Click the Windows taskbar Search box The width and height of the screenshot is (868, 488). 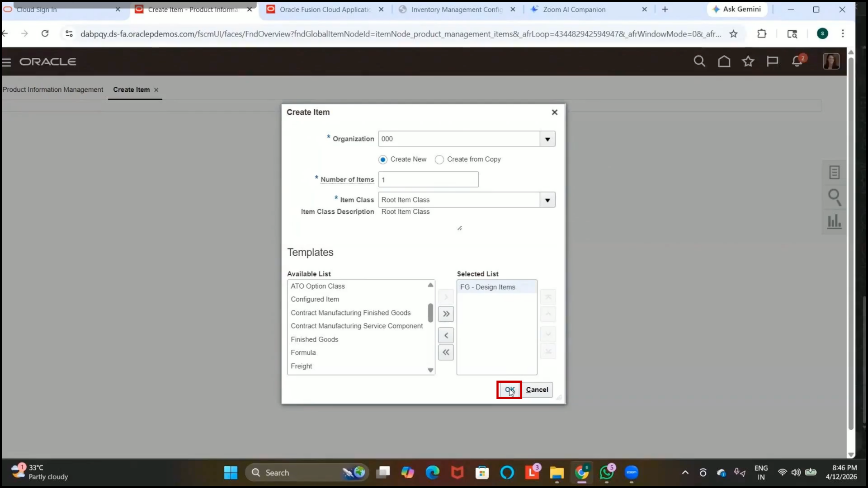(307, 473)
